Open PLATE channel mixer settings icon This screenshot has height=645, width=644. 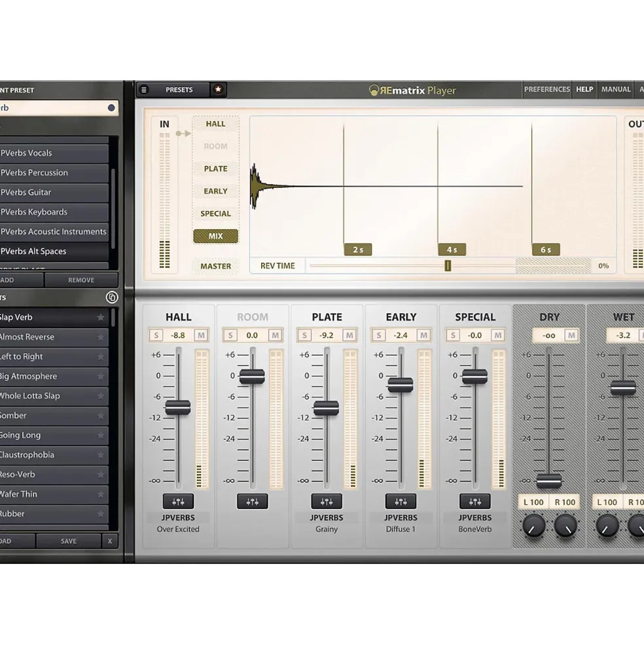327,502
